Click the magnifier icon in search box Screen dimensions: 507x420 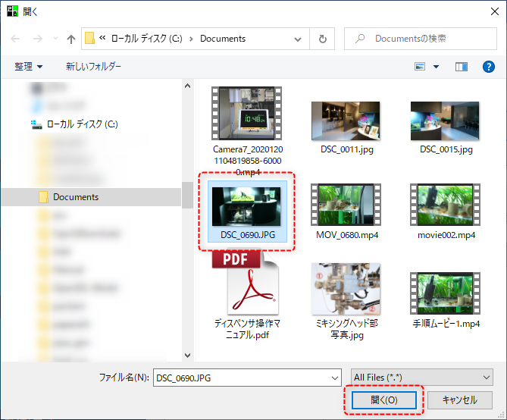point(359,39)
